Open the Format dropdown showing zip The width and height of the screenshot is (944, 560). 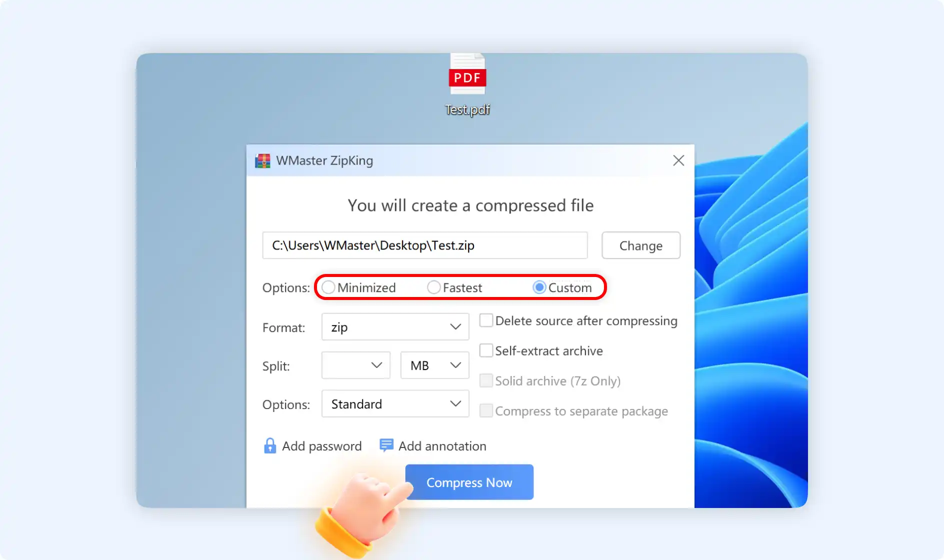click(x=395, y=327)
